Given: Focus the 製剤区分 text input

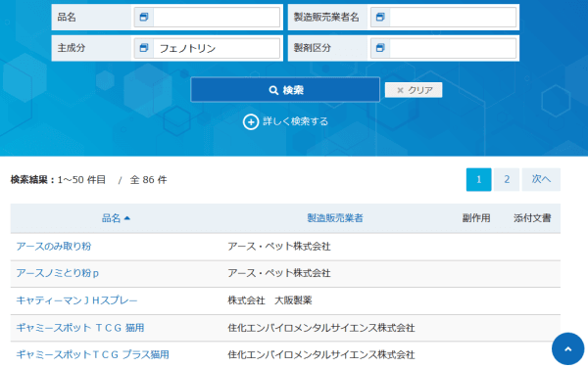Looking at the screenshot, I should [x=453, y=48].
